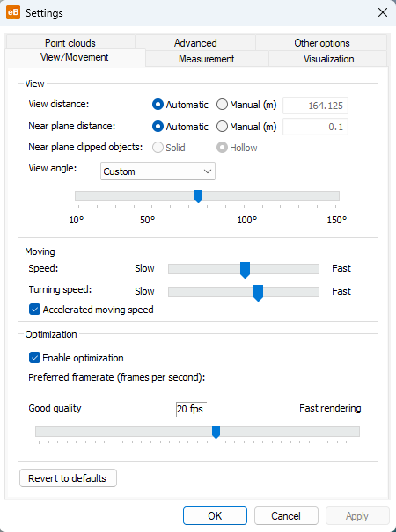Choose Manual (m) for Near plane distance
396x532 pixels.
coord(246,127)
